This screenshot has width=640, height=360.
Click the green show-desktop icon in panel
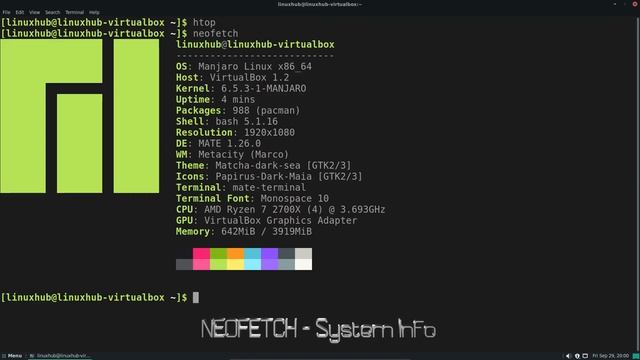pyautogui.click(x=636, y=356)
